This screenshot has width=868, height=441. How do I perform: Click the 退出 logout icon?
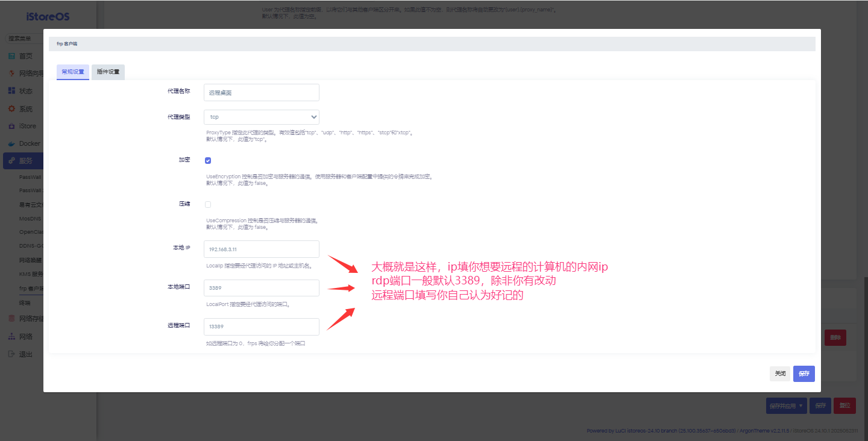click(x=11, y=354)
